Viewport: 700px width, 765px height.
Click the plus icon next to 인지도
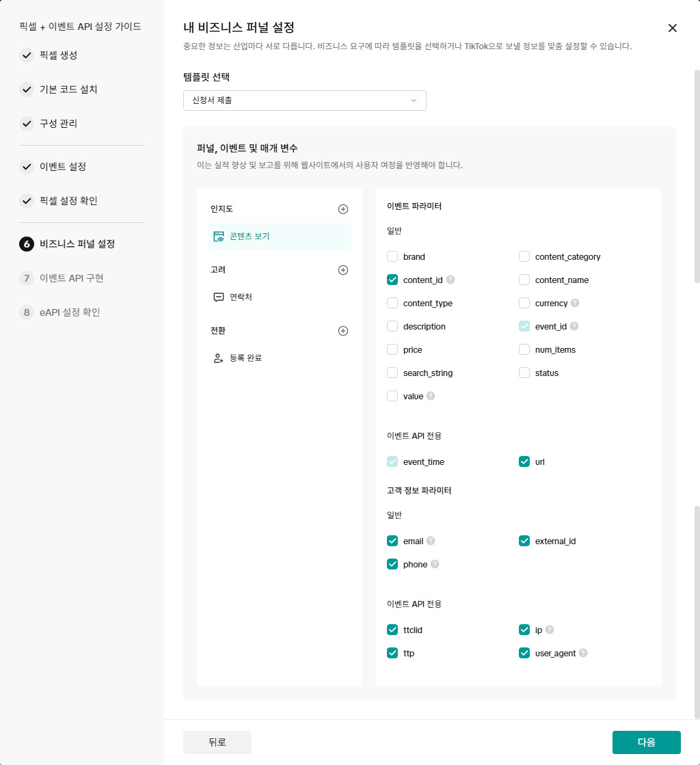(343, 209)
